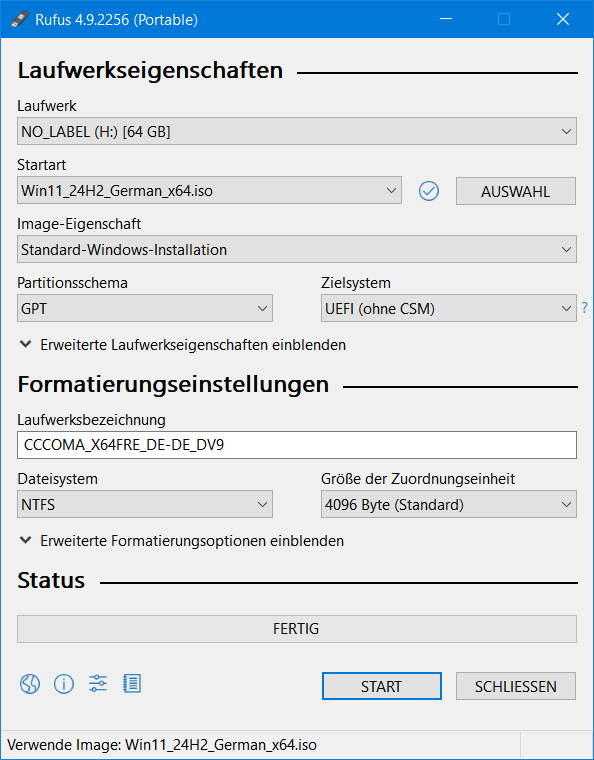
Task: Click the Laufwerksbezeichnung text field
Action: (x=297, y=445)
